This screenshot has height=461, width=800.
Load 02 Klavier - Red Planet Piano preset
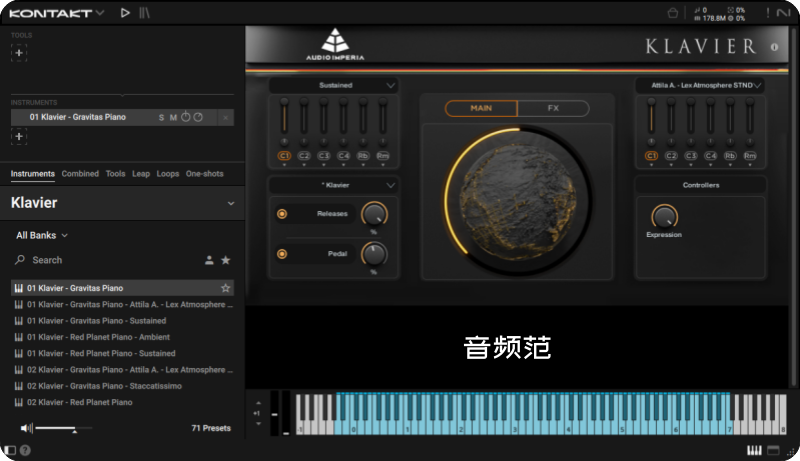79,402
